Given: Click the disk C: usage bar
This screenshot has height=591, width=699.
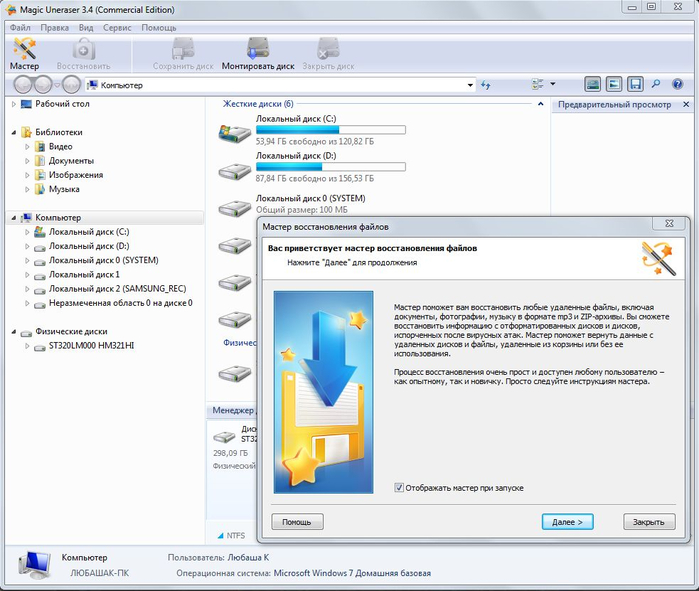Looking at the screenshot, I should 331,130.
